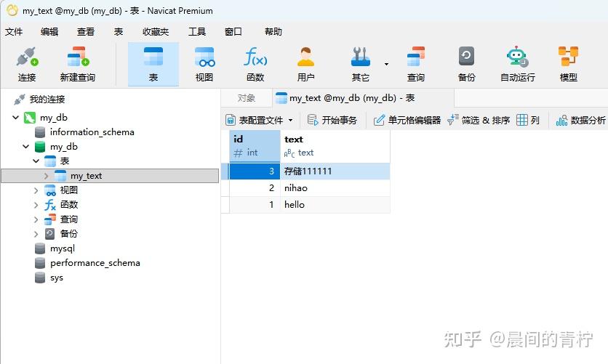608x364 pixels.
Task: Select id cell with value 1
Action: pos(255,204)
